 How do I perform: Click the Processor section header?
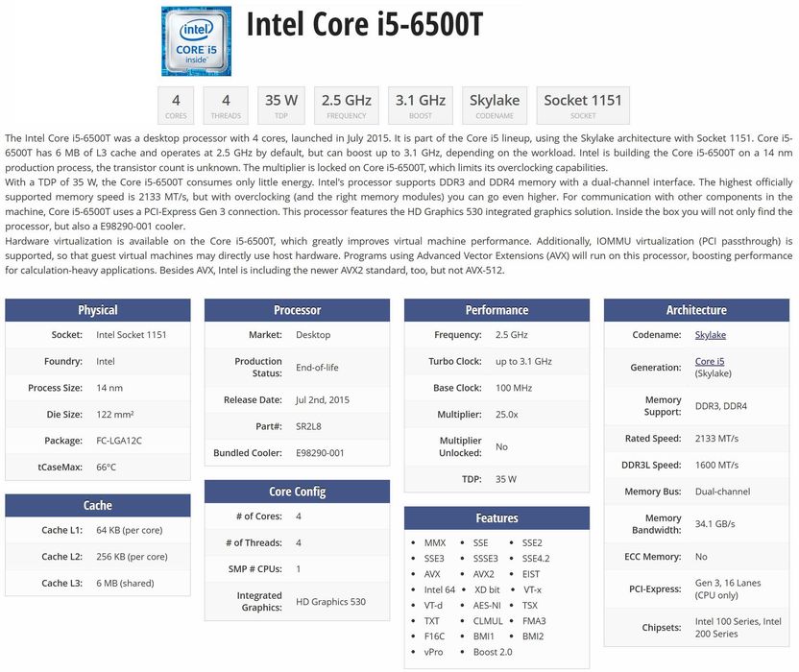pyautogui.click(x=297, y=310)
